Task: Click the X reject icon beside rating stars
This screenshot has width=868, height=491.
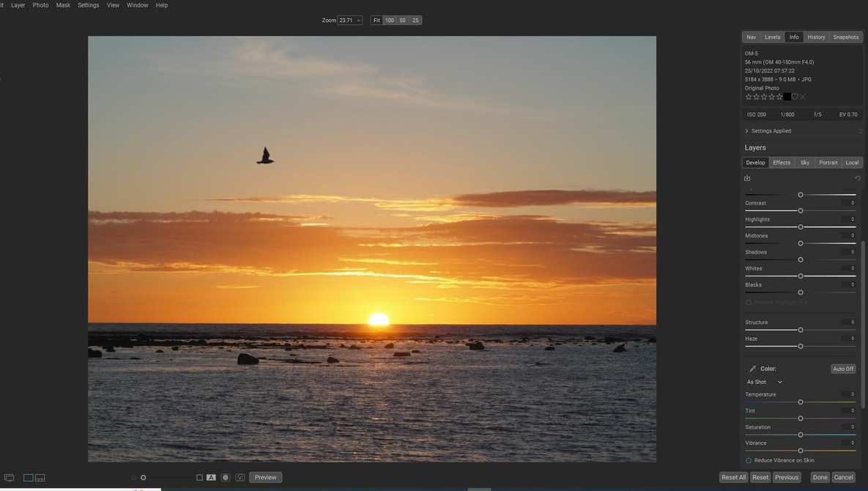Action: 803,97
